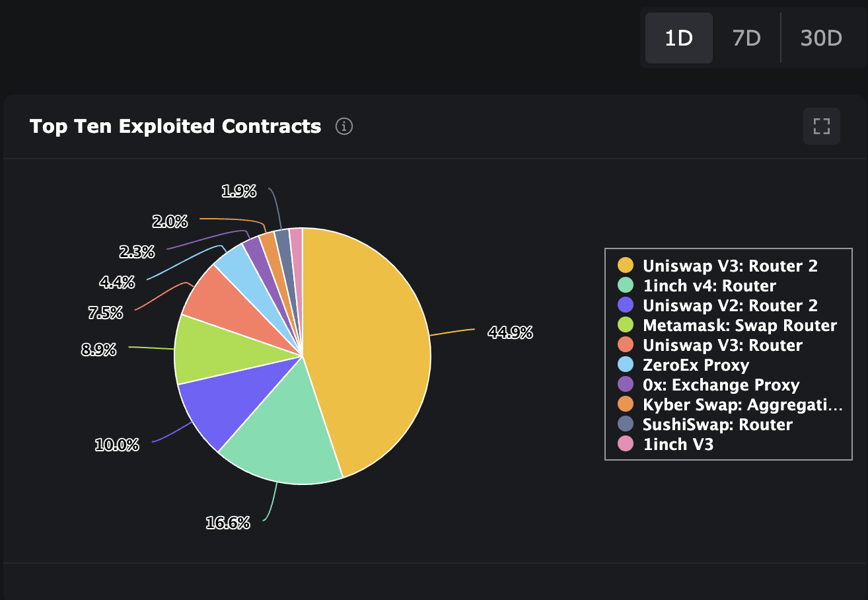Expand the chart with the fullscreen icon
This screenshot has height=600, width=868.
(x=822, y=126)
